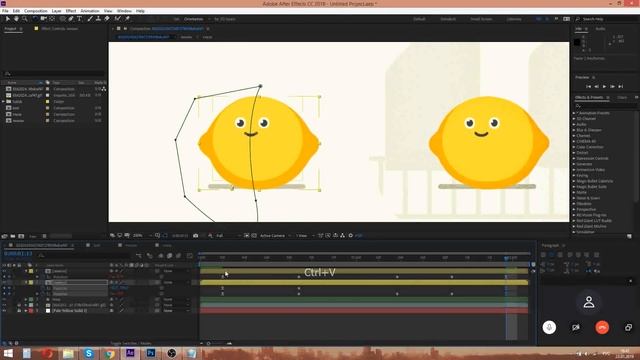Expand the Pale Yellow Solid 1 layer twirl

point(26,311)
